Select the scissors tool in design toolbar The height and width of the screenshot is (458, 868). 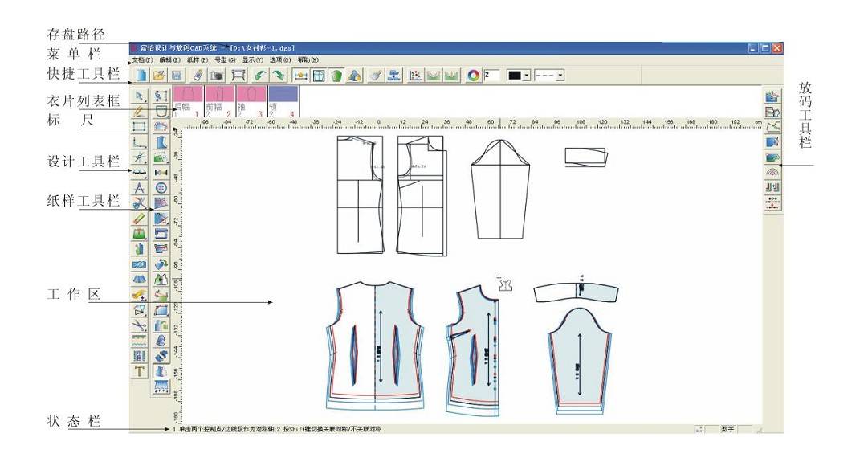coord(140,325)
